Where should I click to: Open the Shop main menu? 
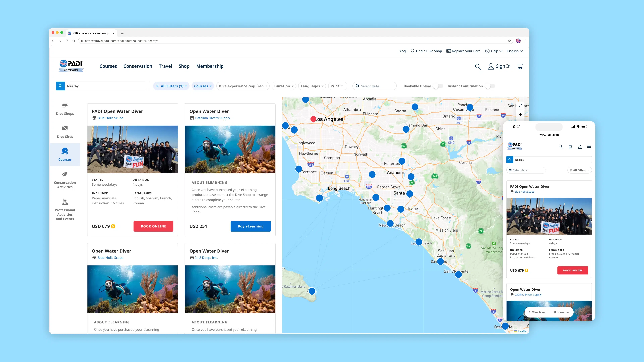184,66
